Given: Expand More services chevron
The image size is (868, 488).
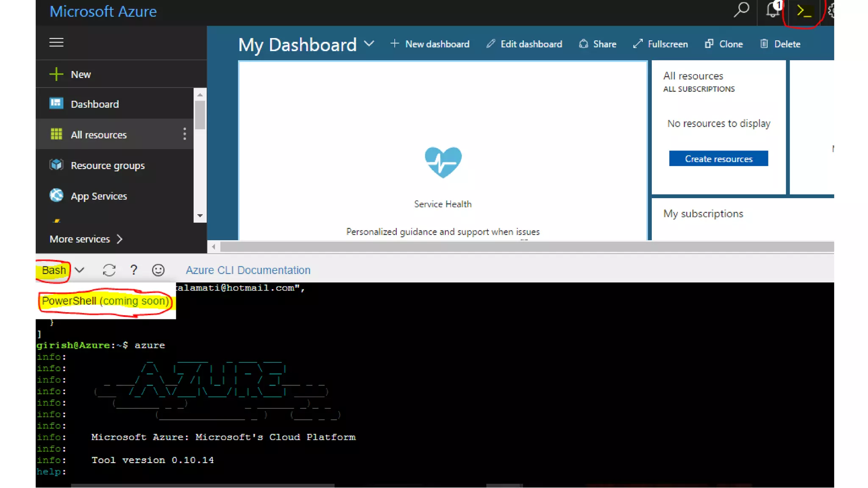Looking at the screenshot, I should (x=120, y=239).
